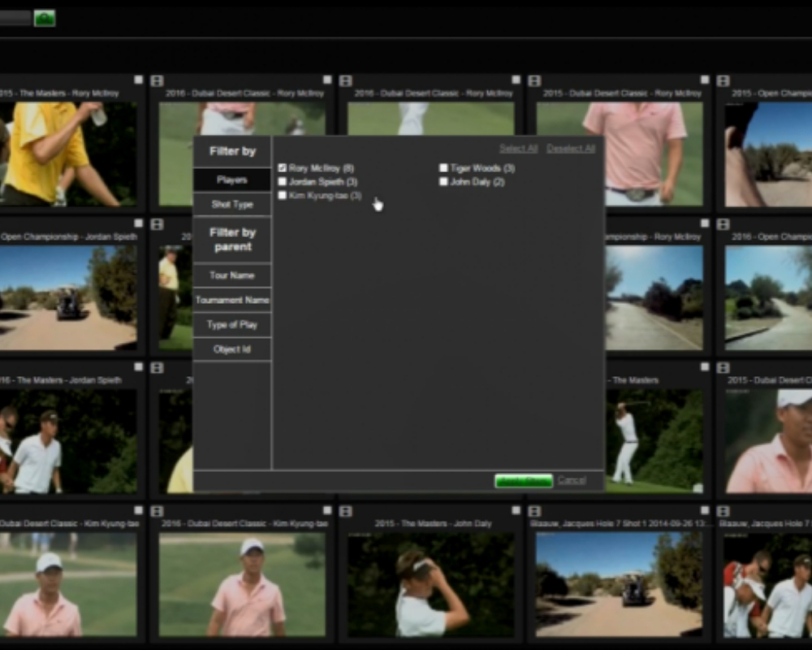Click the film icon on the John Daly Masters card
The width and height of the screenshot is (812, 650).
(x=345, y=512)
